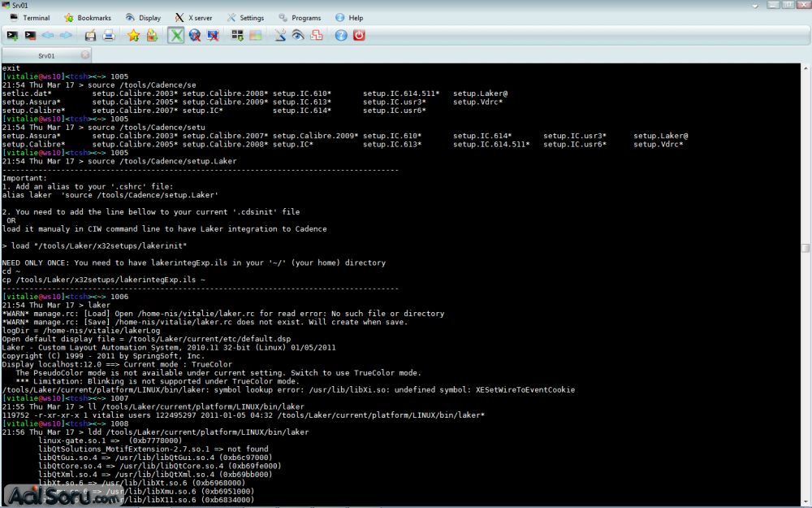Click the 'NEED ONLY ONCE' instruction line
Screen dimensions: 812x508
[x=194, y=263]
